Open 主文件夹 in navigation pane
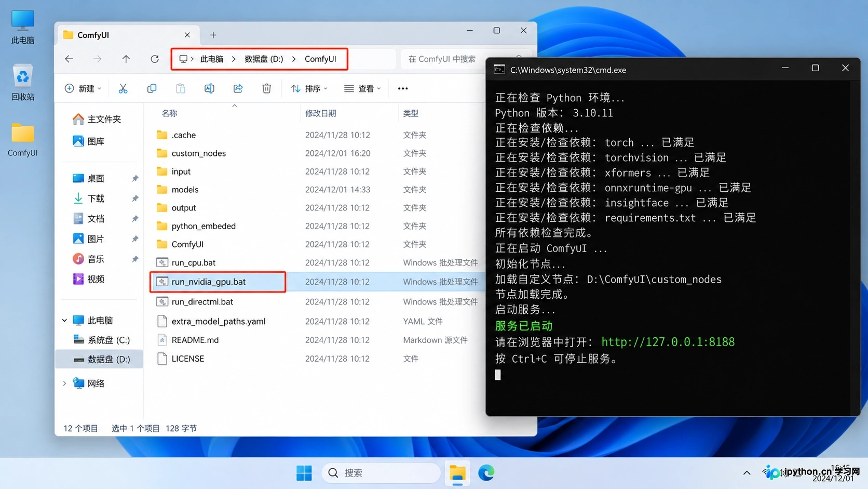 click(97, 120)
